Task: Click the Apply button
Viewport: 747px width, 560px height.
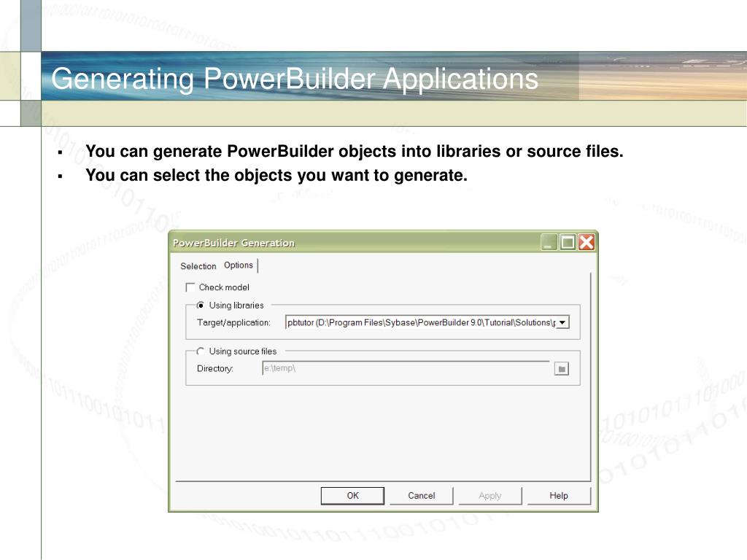Action: coord(490,496)
